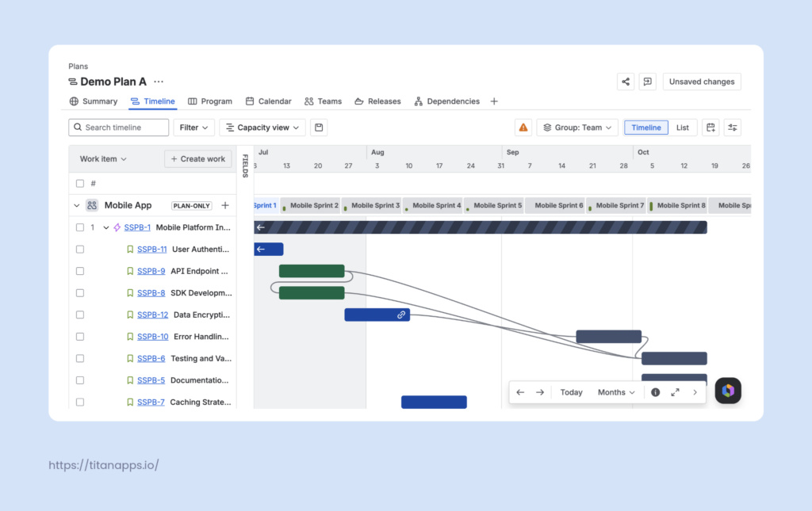
Task: Collapse the timeline navigation bar chevron
Action: coord(695,393)
